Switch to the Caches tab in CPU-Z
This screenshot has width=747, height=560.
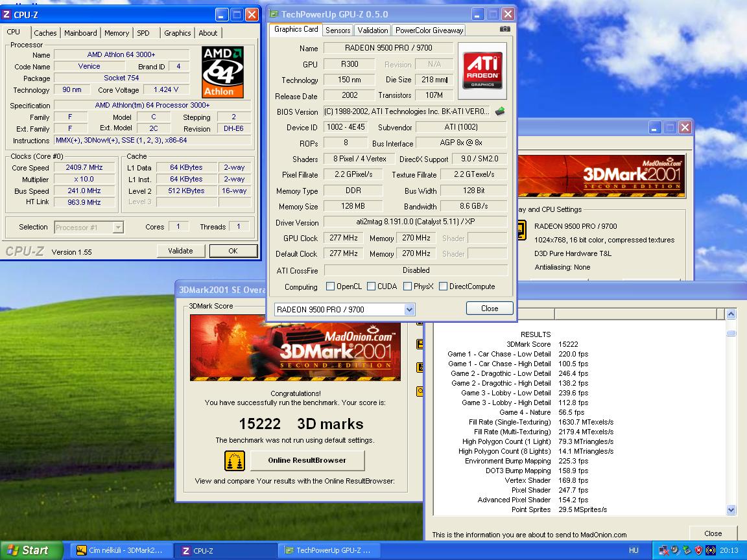tap(45, 33)
